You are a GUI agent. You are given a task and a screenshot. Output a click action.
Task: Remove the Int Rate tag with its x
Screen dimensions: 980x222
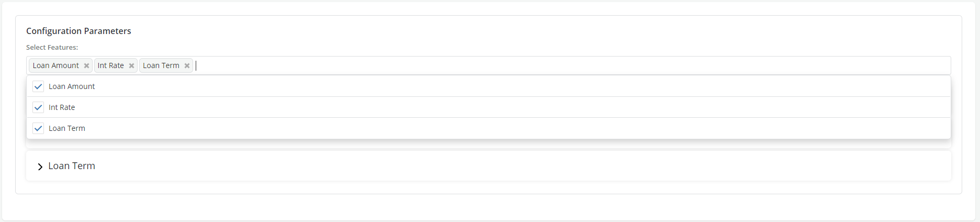pos(131,66)
